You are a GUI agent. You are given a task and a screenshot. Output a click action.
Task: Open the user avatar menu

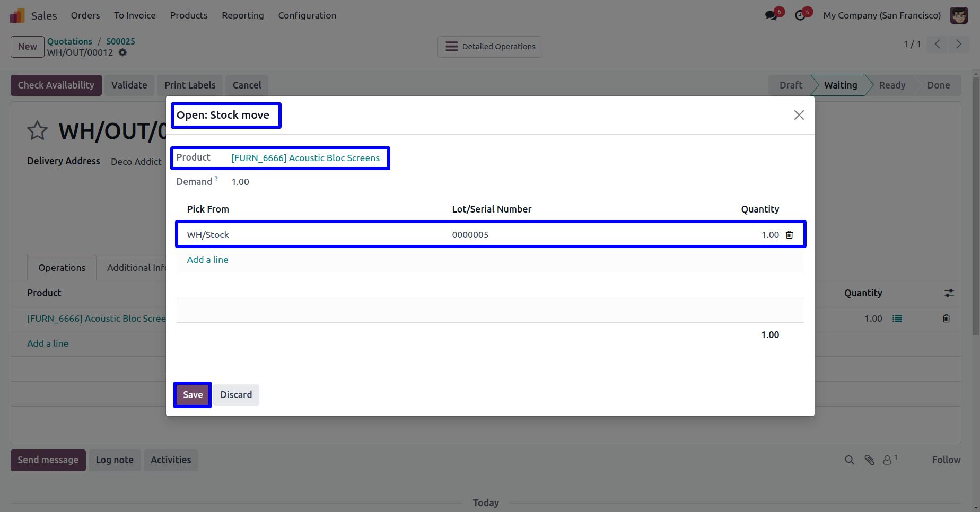coord(958,15)
